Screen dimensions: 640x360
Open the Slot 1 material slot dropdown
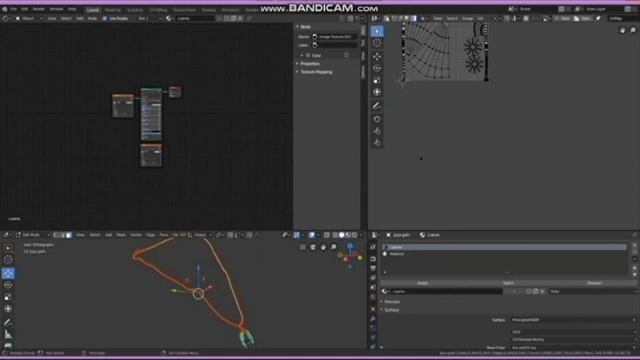(x=149, y=18)
